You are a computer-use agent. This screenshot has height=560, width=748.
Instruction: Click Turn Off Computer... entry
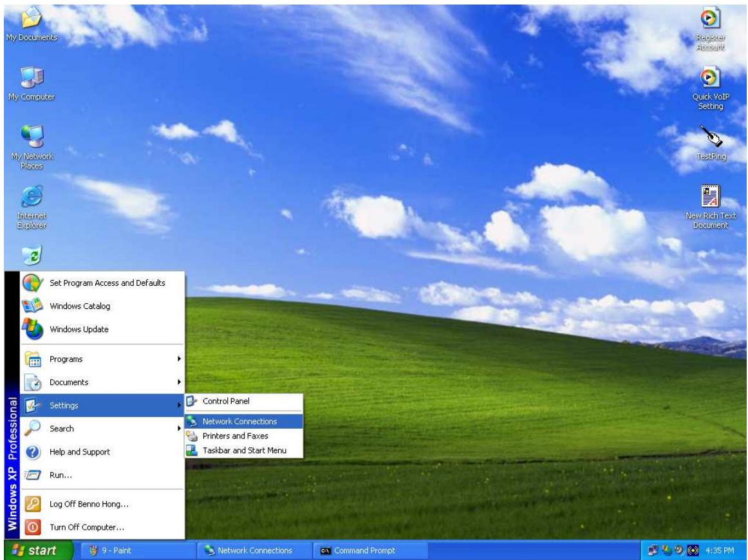[x=102, y=527]
